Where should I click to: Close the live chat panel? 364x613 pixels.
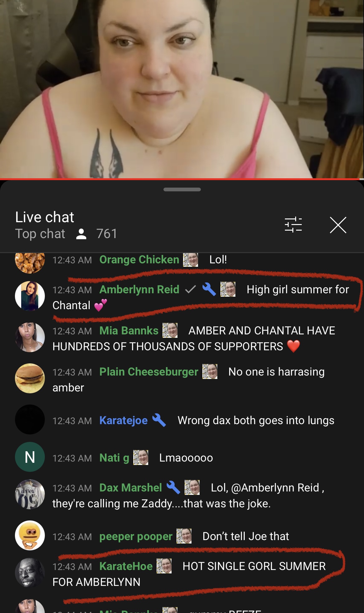(x=338, y=225)
